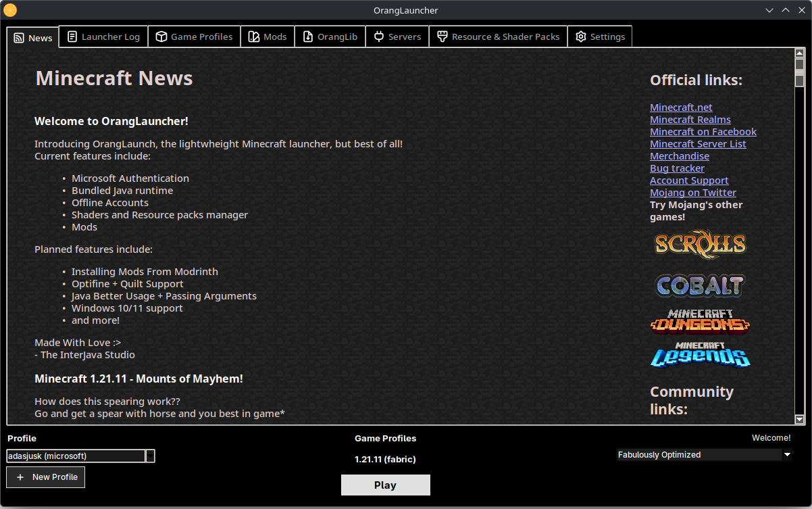812x509 pixels.
Task: Open the Bug tracker link
Action: click(677, 168)
